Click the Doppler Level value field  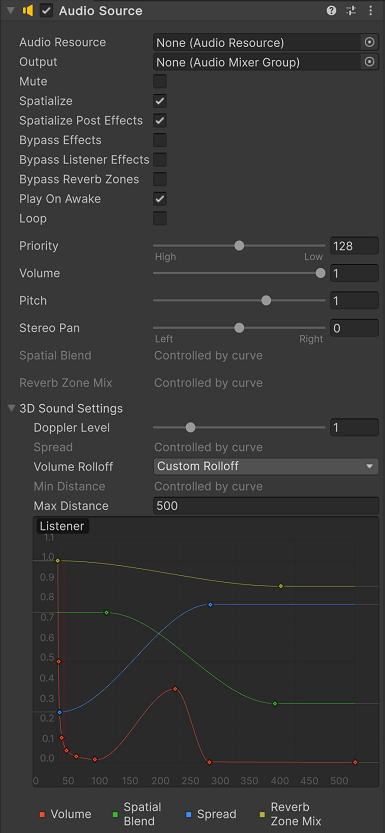354,428
